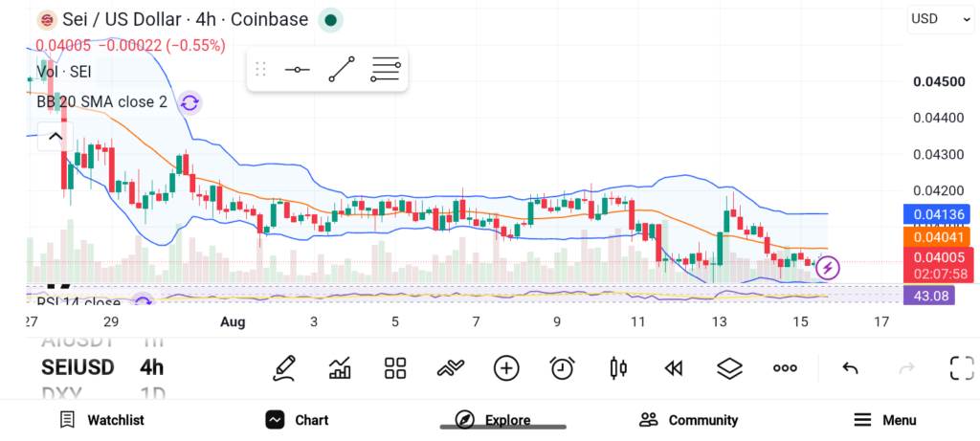Select the trend line tool

pyautogui.click(x=342, y=69)
